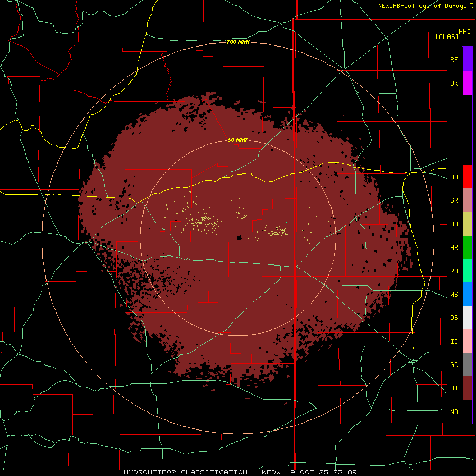Click the 'HA' legend label
The image size is (476, 476).
[x=454, y=177]
